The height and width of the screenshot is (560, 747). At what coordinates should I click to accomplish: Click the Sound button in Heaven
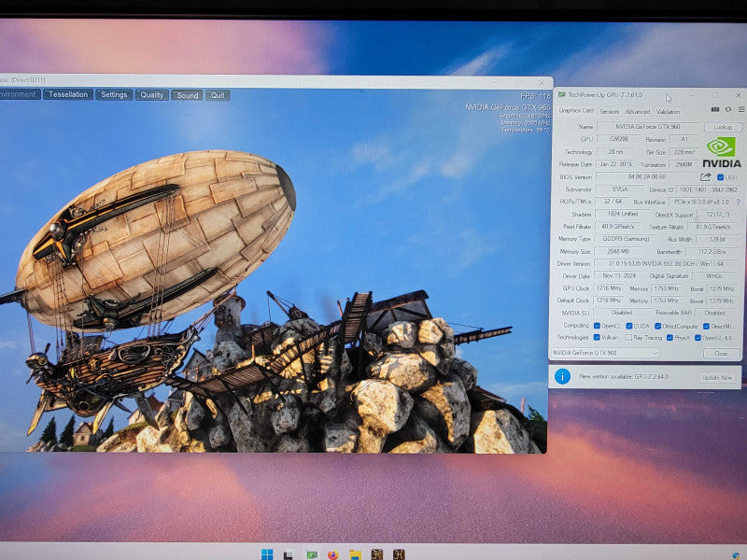click(x=188, y=95)
